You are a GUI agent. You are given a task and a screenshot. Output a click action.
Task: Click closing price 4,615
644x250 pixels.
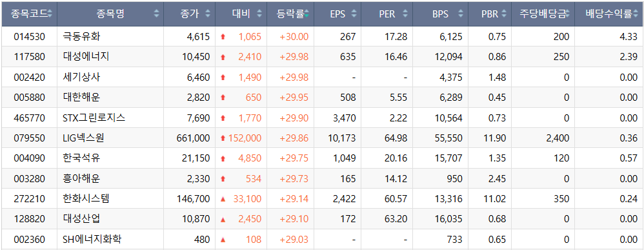click(198, 37)
